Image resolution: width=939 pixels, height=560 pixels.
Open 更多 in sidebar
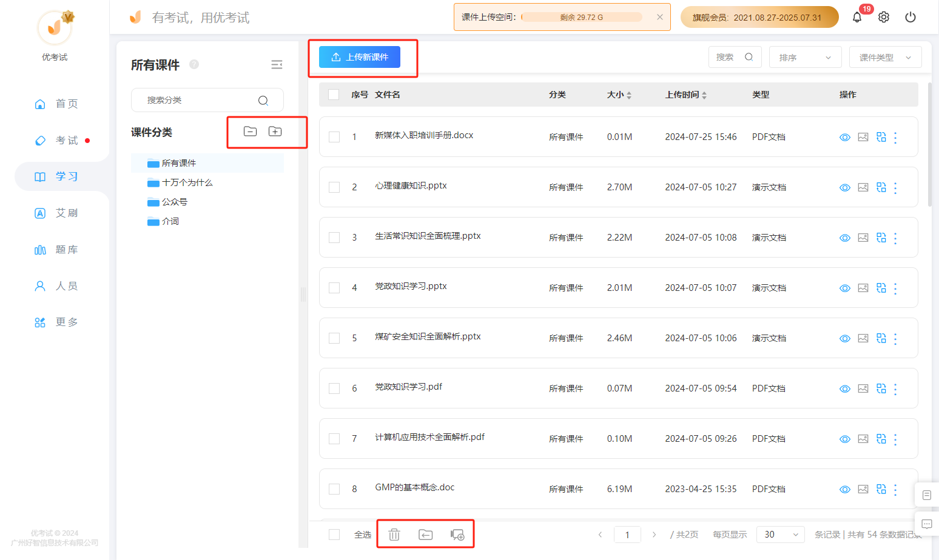point(56,322)
